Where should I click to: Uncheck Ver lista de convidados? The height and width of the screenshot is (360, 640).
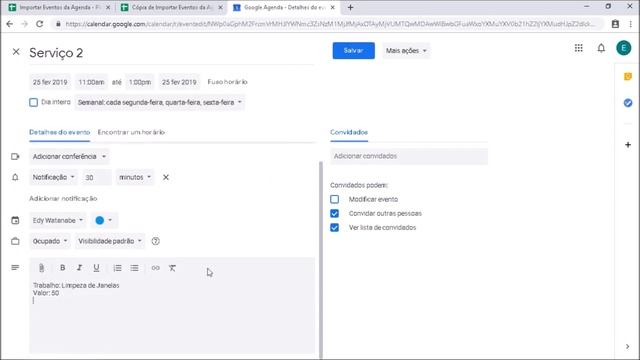(334, 227)
